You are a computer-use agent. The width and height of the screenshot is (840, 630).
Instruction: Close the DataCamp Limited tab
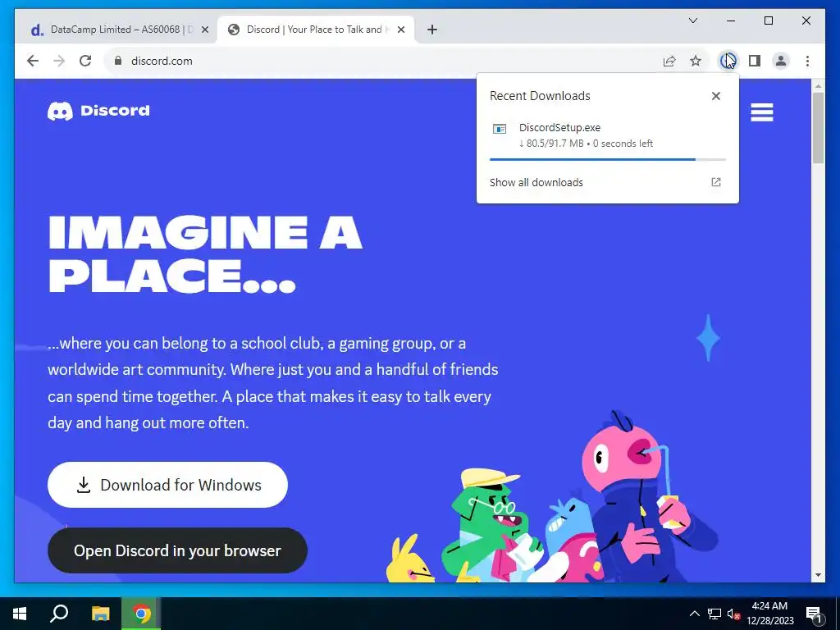204,30
